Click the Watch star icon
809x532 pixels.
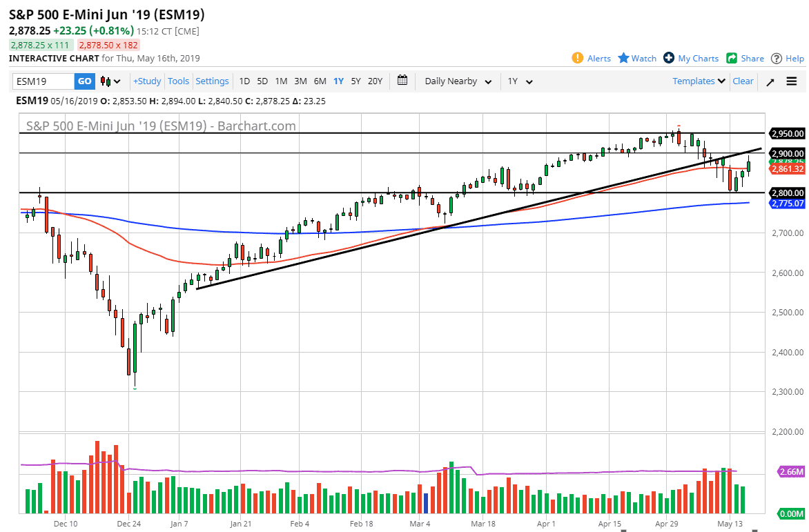[x=623, y=58]
